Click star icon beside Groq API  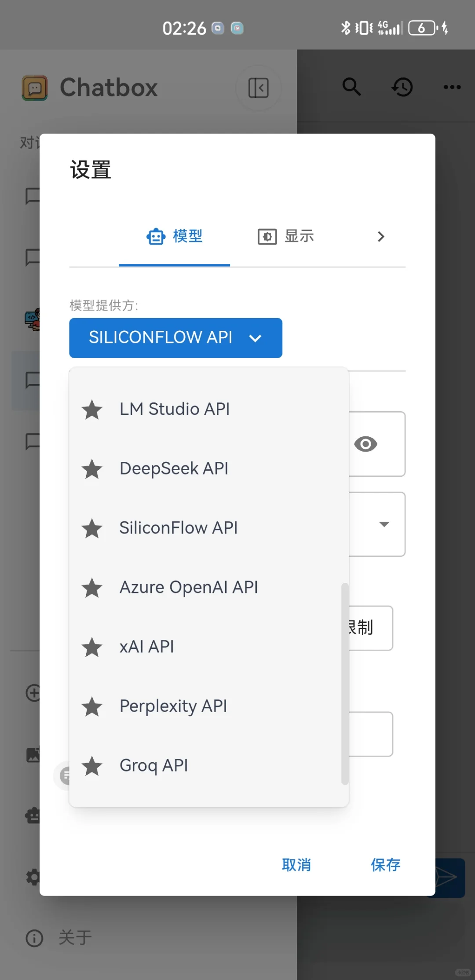pos(92,766)
